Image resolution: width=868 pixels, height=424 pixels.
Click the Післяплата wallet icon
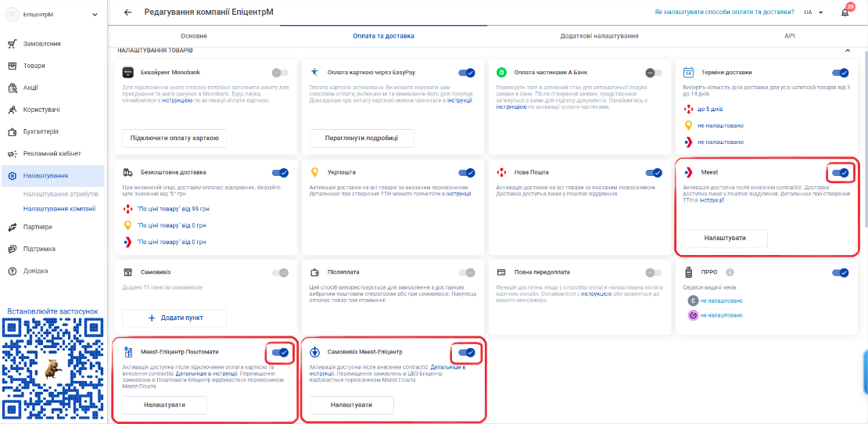coord(314,272)
